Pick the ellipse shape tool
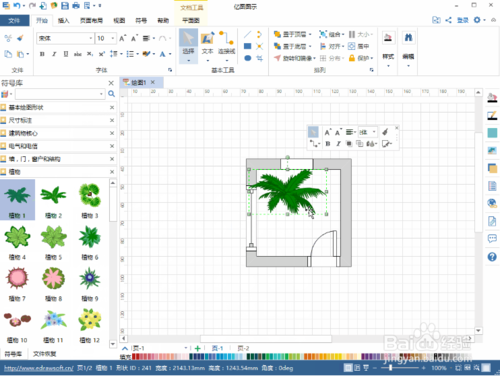Viewport: 500px width, 376px height. coord(247,58)
